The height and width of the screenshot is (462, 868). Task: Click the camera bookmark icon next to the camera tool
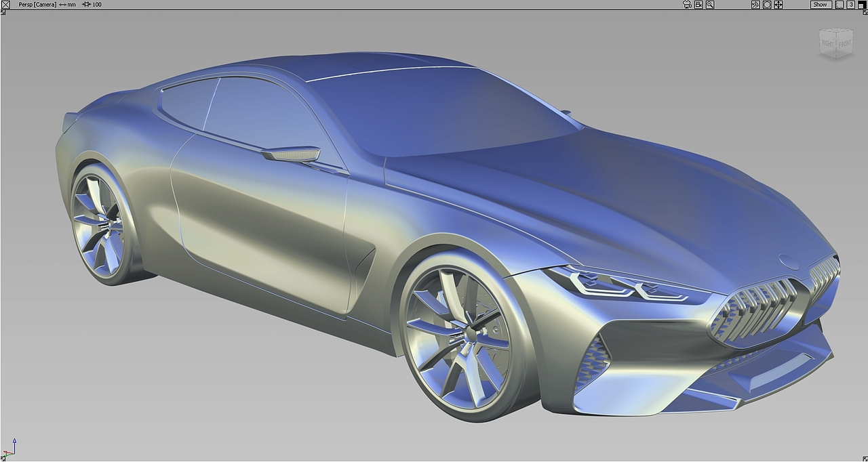pos(697,4)
